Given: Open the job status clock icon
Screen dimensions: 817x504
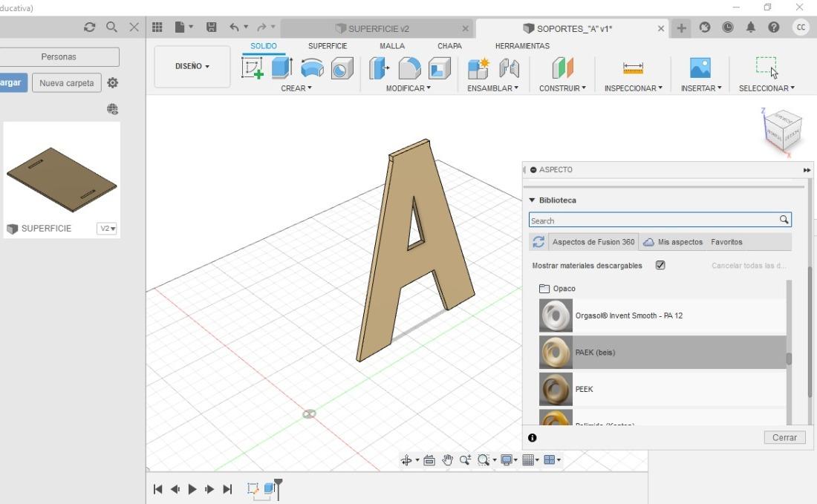Looking at the screenshot, I should tap(728, 27).
